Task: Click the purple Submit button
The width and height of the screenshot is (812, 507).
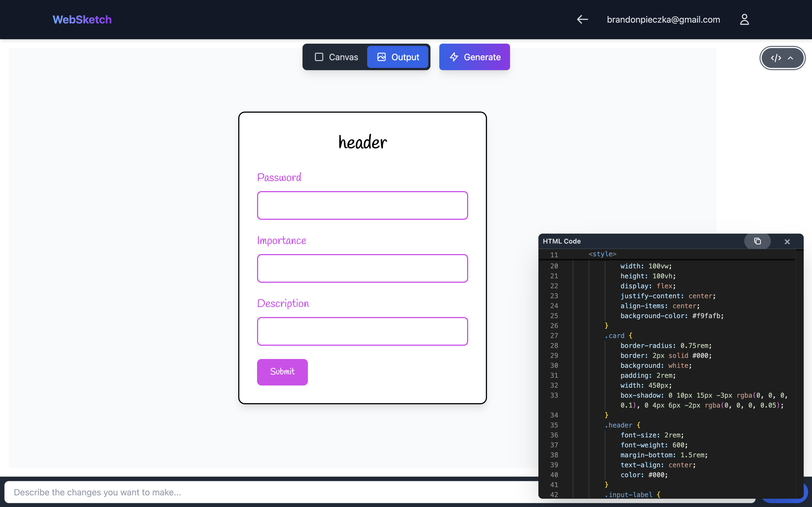Action: pyautogui.click(x=282, y=372)
